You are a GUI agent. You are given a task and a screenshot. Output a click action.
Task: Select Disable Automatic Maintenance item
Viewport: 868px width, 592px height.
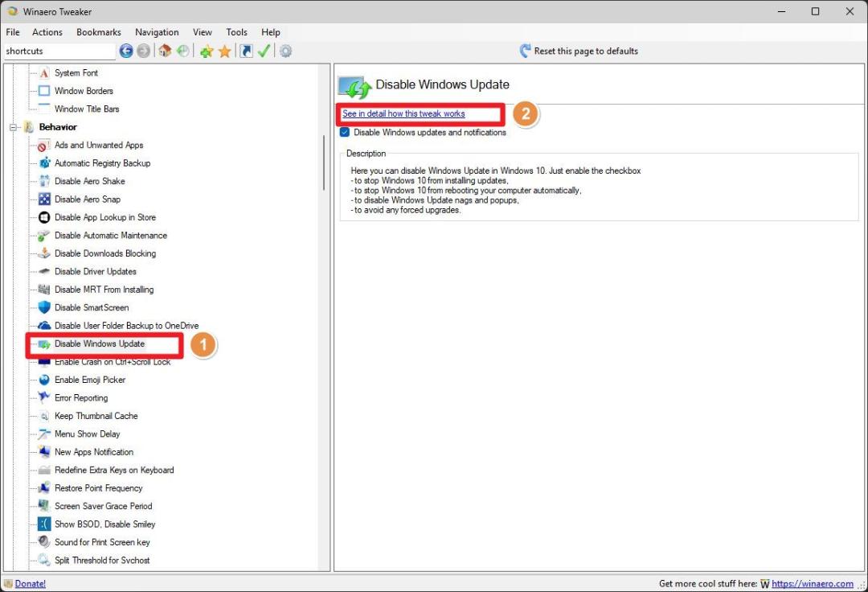click(111, 236)
